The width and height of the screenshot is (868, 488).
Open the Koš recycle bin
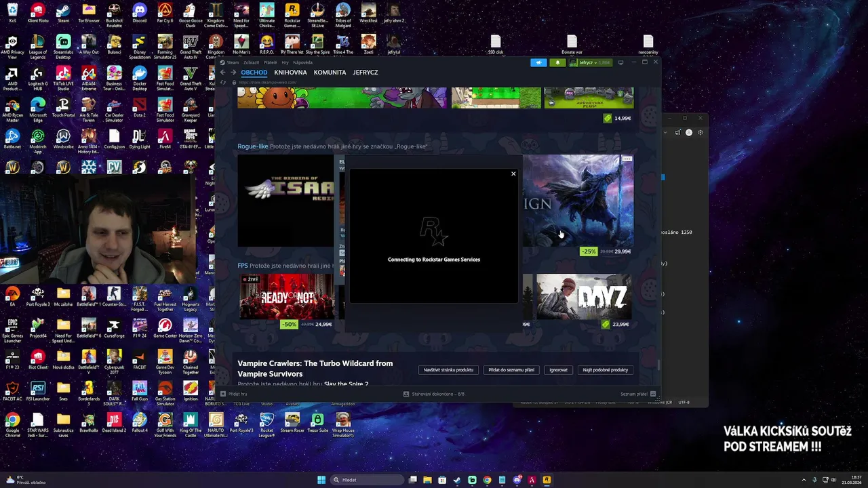coord(12,14)
